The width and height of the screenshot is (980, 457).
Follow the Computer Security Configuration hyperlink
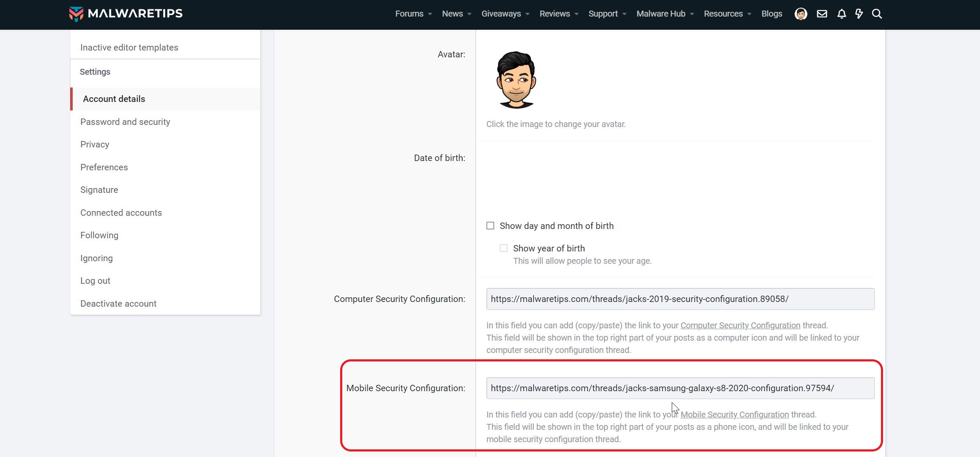click(x=740, y=325)
